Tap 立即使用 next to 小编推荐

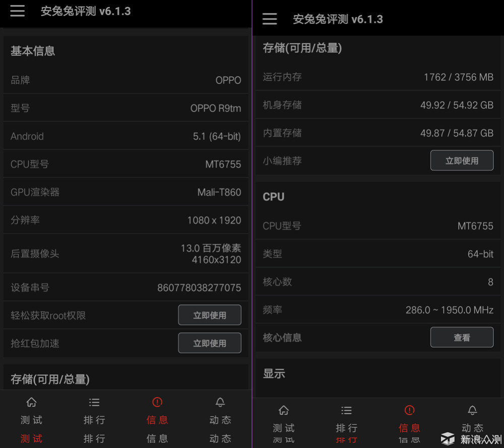pos(462,160)
